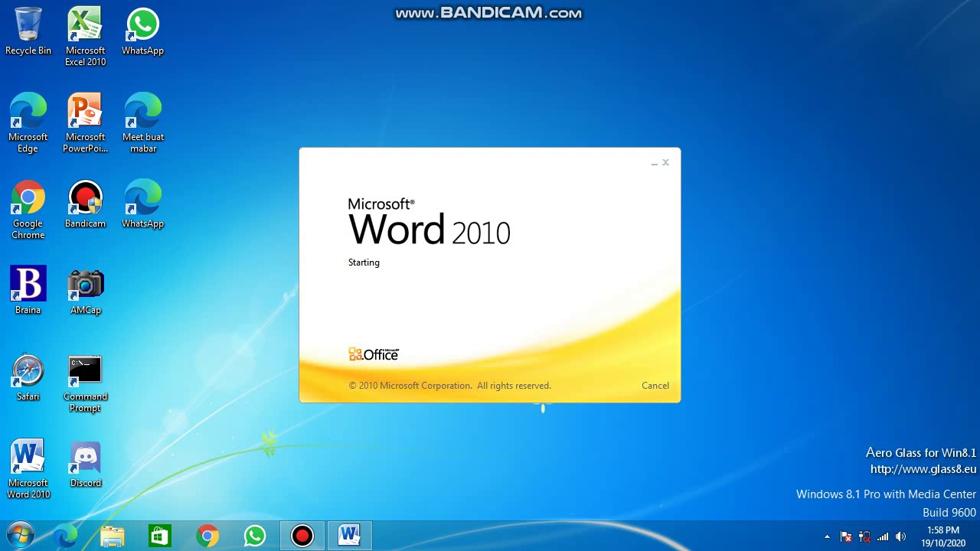The height and width of the screenshot is (551, 980).
Task: Open the Action Center flag icon
Action: point(846,537)
